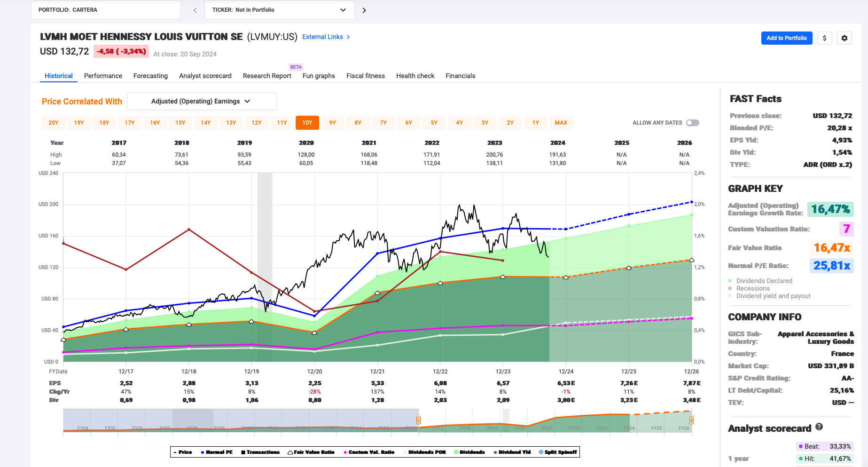
Task: Click the 2023 EPS value 6,57
Action: tap(503, 383)
